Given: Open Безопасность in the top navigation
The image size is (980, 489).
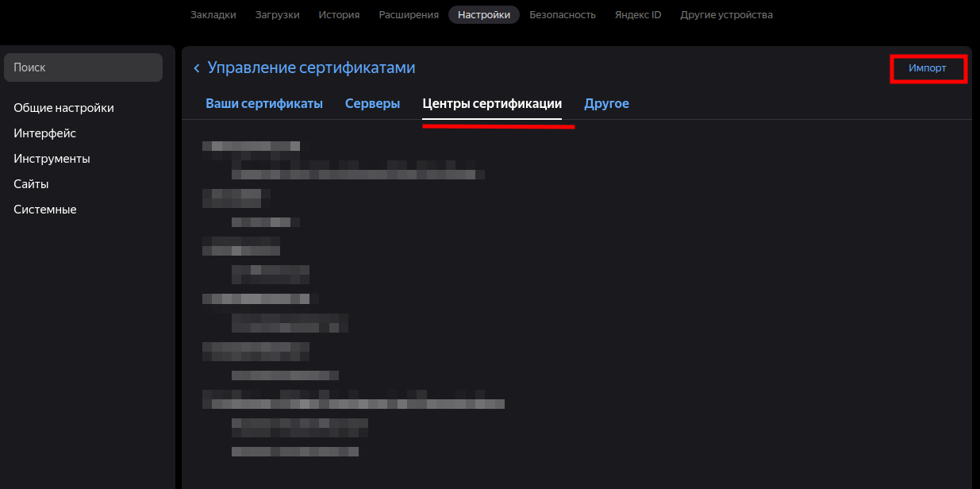Looking at the screenshot, I should click(562, 14).
